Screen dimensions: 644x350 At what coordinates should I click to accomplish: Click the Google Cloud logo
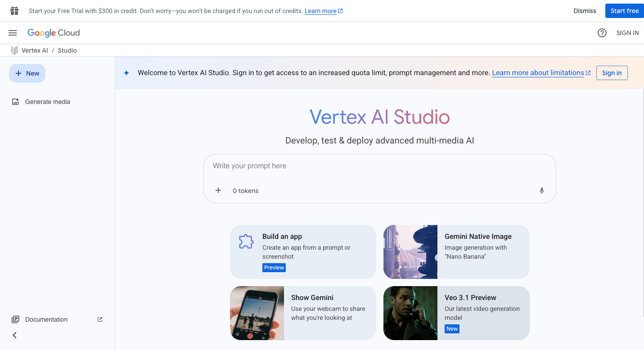point(53,32)
